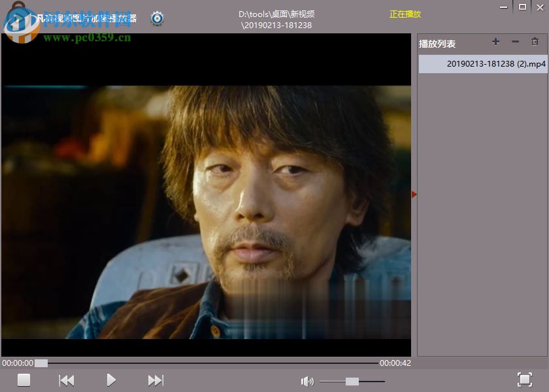Remove selected video using the minus icon
This screenshot has width=549, height=392.
click(515, 42)
